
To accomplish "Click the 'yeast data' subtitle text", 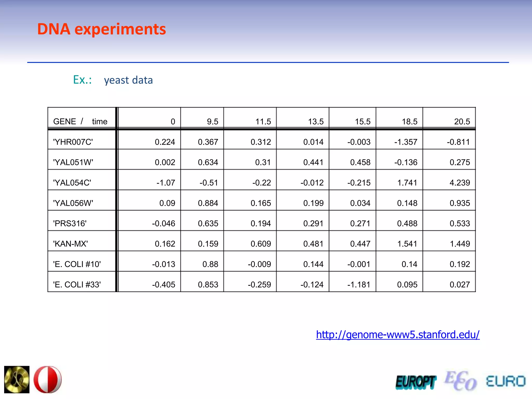I will (128, 80).
